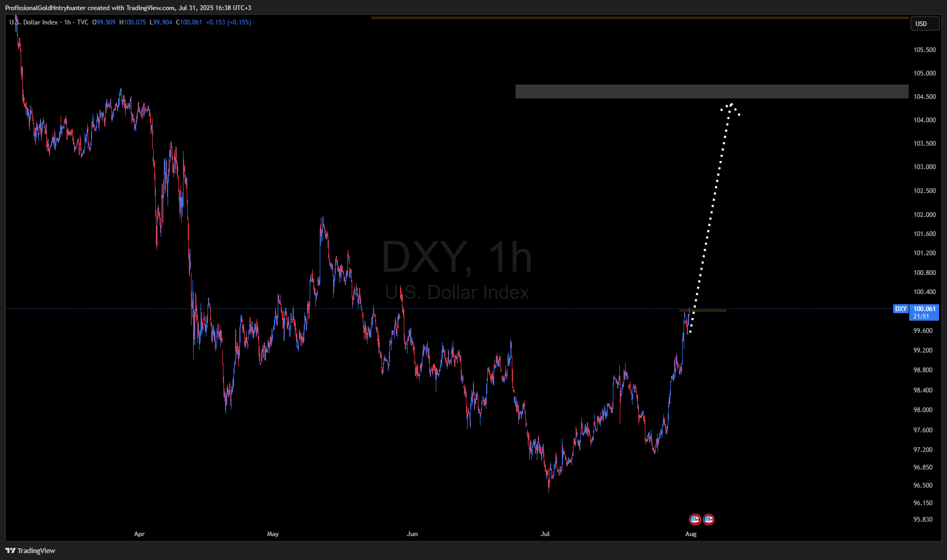Click the header attribution text with date
Screen dimensions: 947x560
point(128,8)
